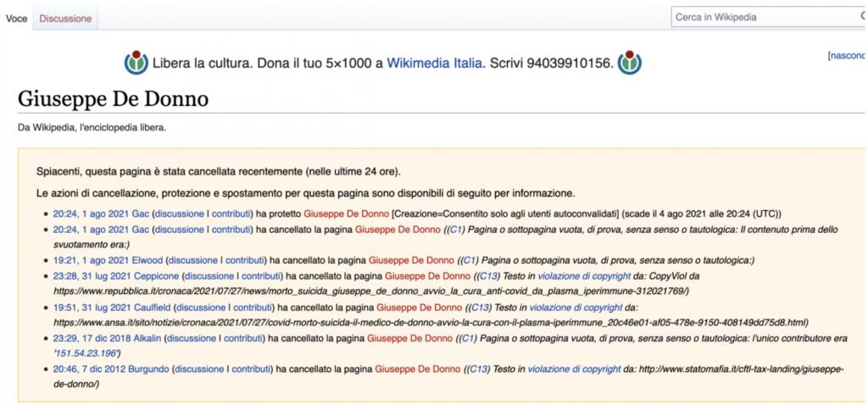The width and height of the screenshot is (868, 405).
Task: Open violazione di copyright link in Burgundo entry
Action: (x=574, y=369)
